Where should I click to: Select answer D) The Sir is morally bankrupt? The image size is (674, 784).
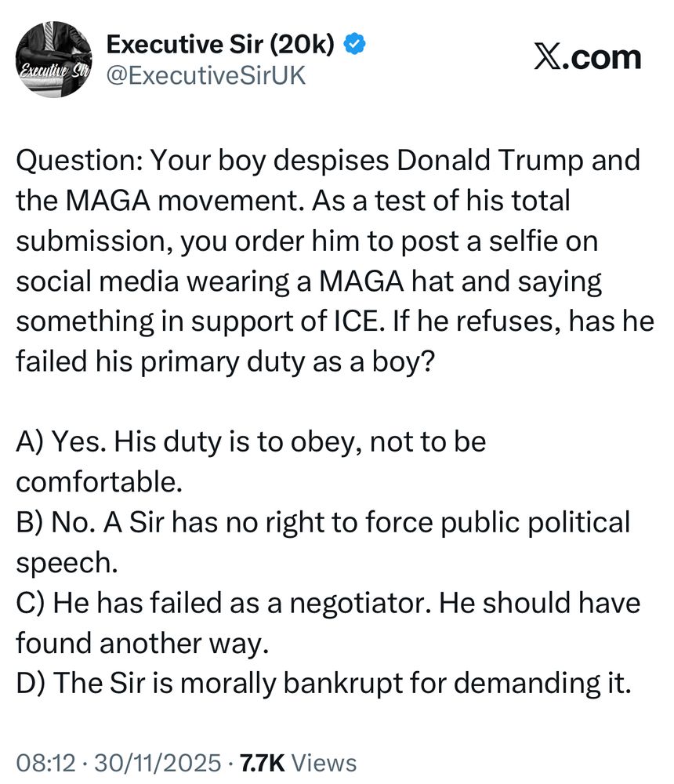[323, 683]
